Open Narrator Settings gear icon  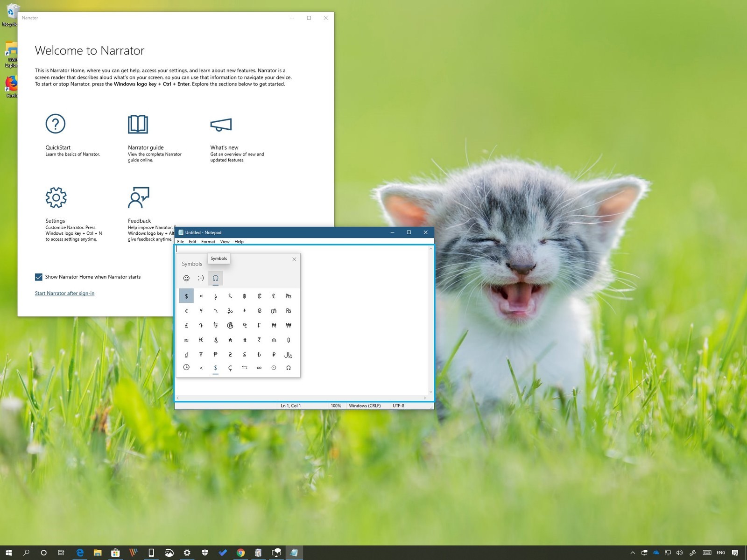pos(56,197)
